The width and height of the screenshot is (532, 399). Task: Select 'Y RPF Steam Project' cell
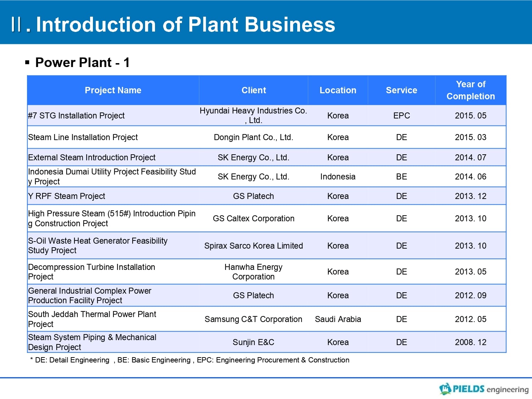113,196
